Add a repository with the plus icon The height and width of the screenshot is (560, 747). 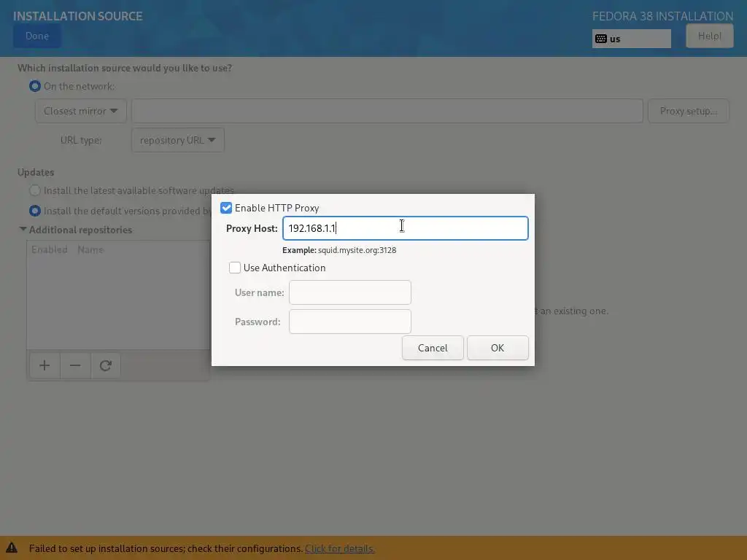[44, 366]
